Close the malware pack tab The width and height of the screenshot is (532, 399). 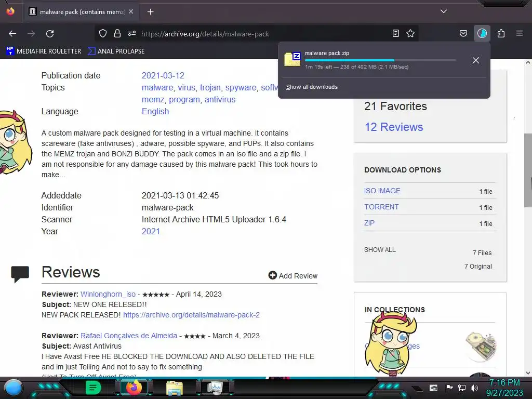click(131, 11)
